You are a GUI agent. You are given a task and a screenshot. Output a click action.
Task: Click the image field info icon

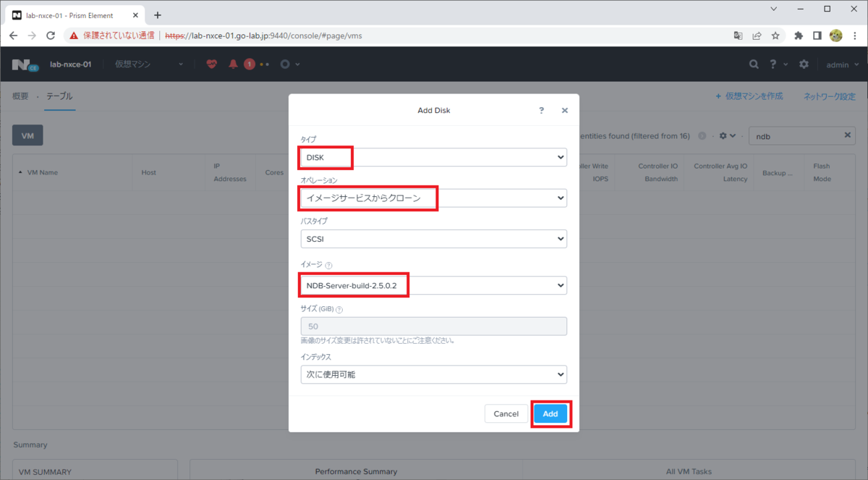(x=328, y=266)
